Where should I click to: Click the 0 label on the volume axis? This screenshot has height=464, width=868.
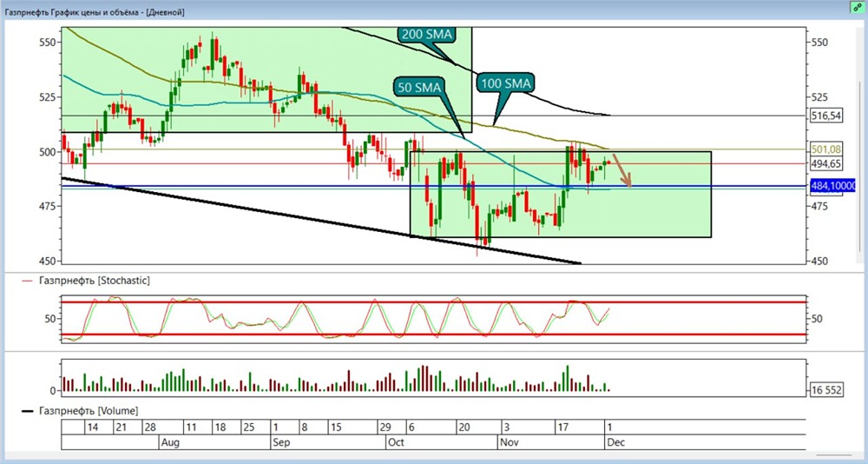tap(53, 391)
